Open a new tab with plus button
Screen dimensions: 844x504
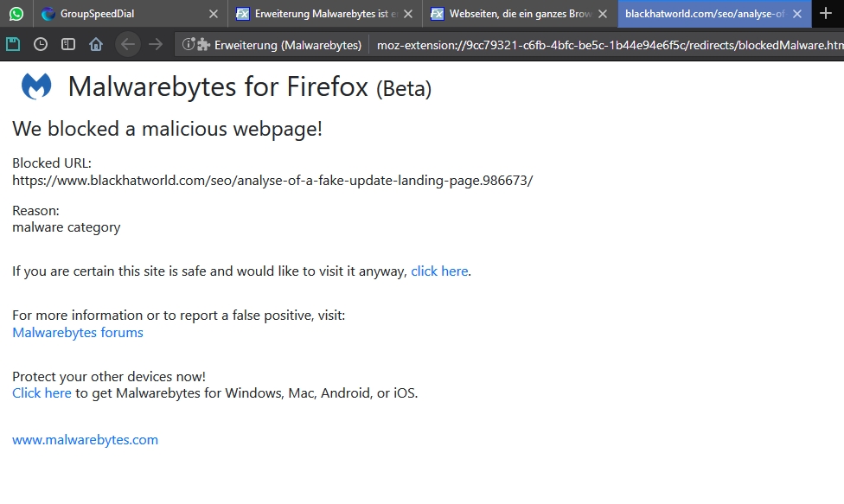point(826,14)
